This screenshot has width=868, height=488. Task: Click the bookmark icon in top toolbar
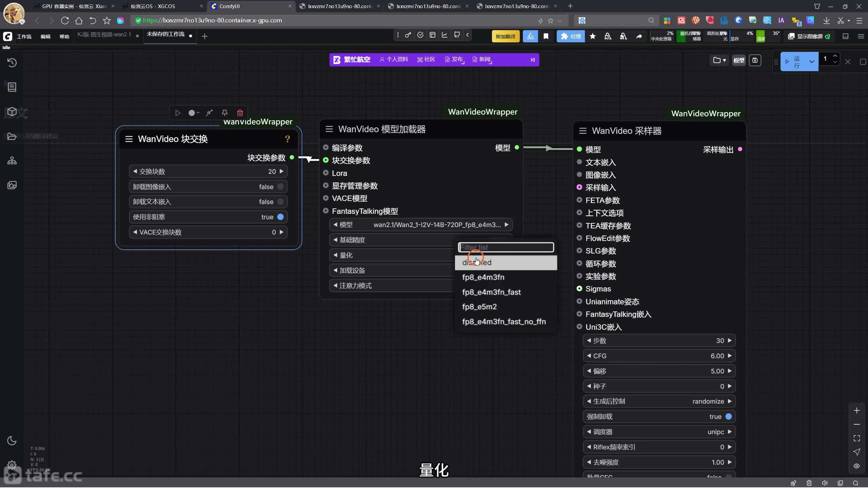pyautogui.click(x=546, y=36)
